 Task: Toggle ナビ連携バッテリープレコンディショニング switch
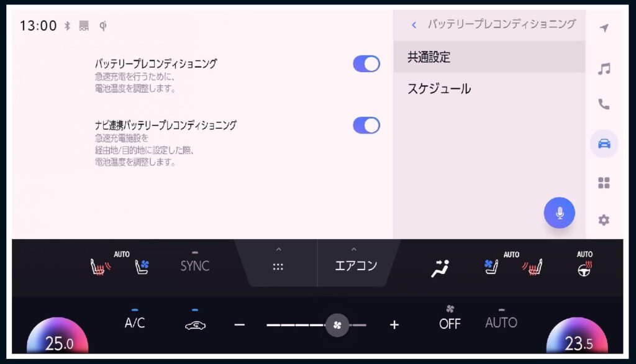click(x=366, y=125)
